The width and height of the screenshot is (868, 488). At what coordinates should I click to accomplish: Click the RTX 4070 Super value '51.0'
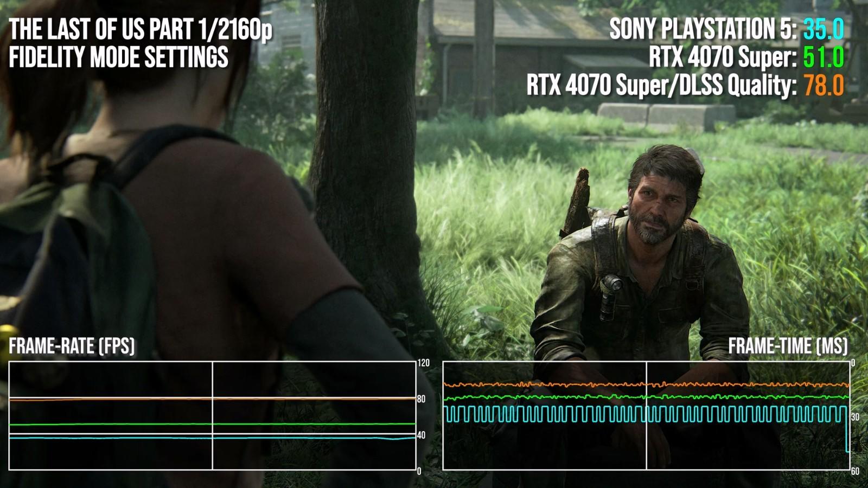pos(824,57)
